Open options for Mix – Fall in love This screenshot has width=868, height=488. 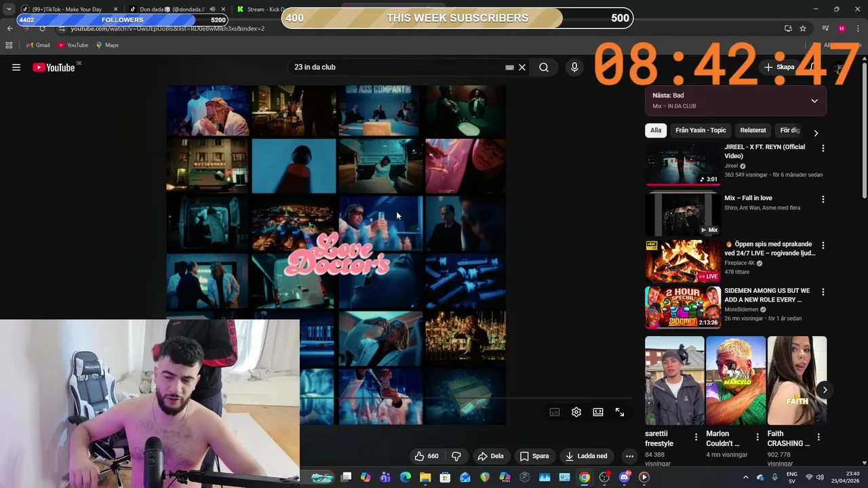tap(823, 200)
